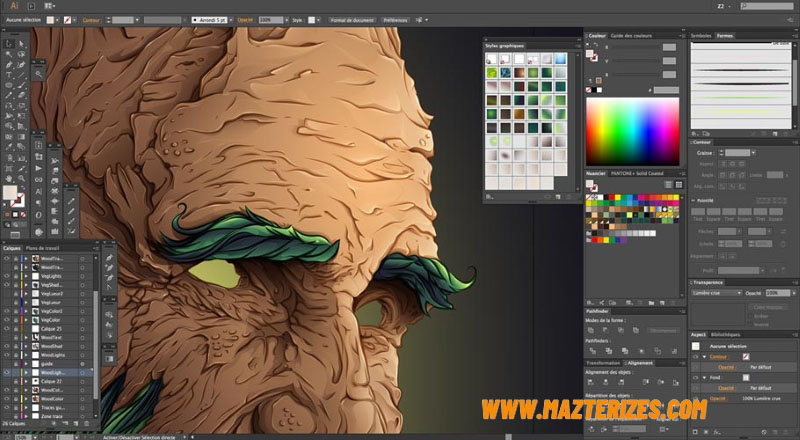The height and width of the screenshot is (440, 800).
Task: Collapse the Contour row in Aspect panel
Action: click(x=705, y=357)
